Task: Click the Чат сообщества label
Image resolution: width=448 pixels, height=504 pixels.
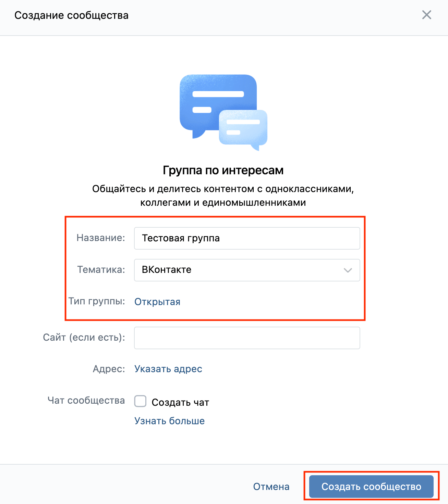Action: point(86,400)
